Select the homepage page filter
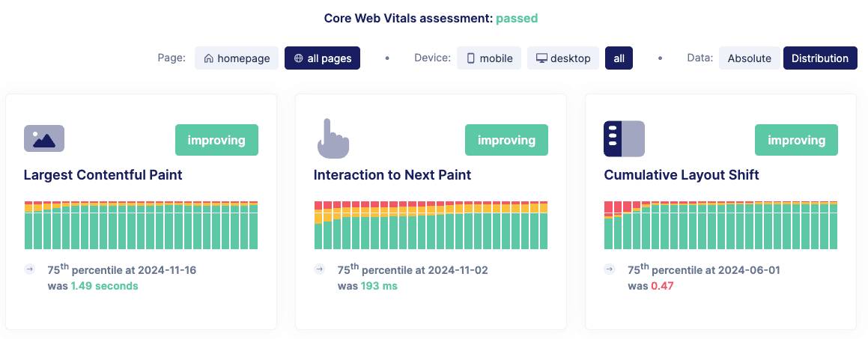Viewport: 868px width, 339px height. [x=237, y=58]
